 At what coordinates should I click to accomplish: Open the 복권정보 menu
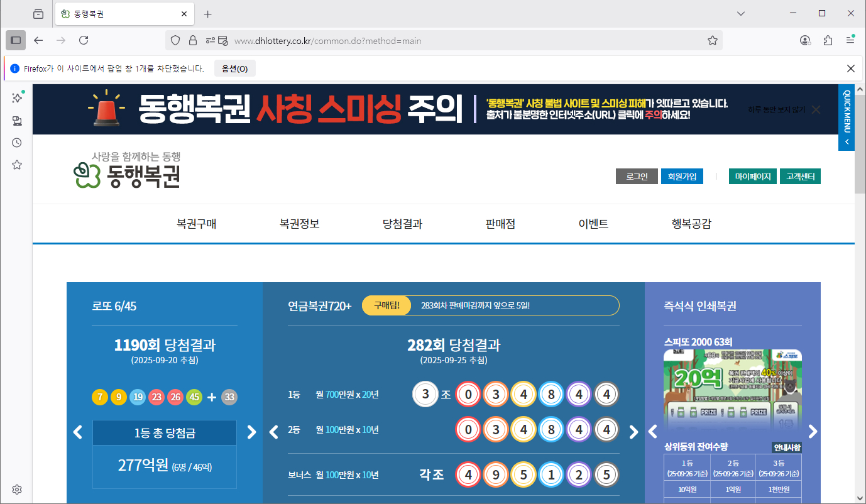click(x=300, y=224)
